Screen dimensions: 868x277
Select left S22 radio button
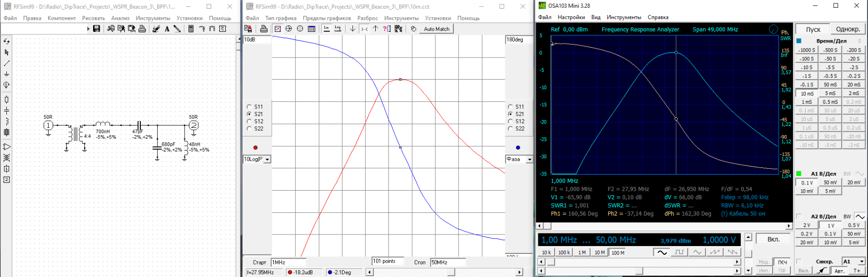point(249,128)
